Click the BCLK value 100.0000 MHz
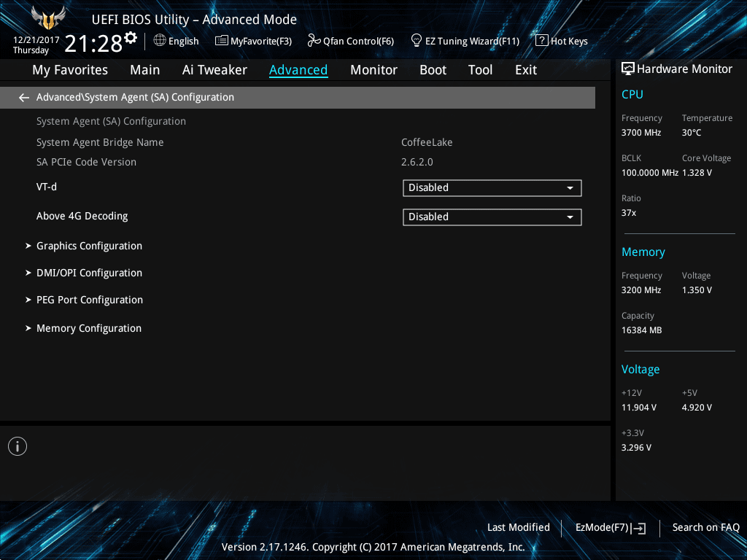This screenshot has height=560, width=747. (x=650, y=172)
